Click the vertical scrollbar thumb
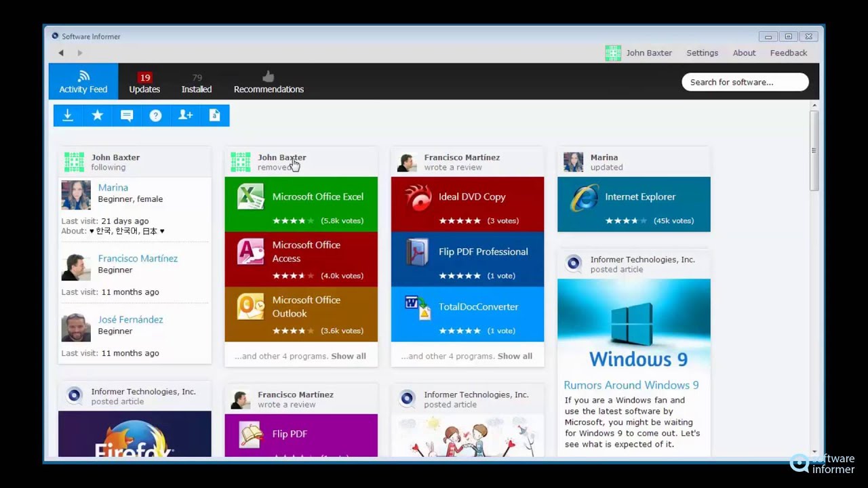The height and width of the screenshot is (488, 868). [x=814, y=150]
